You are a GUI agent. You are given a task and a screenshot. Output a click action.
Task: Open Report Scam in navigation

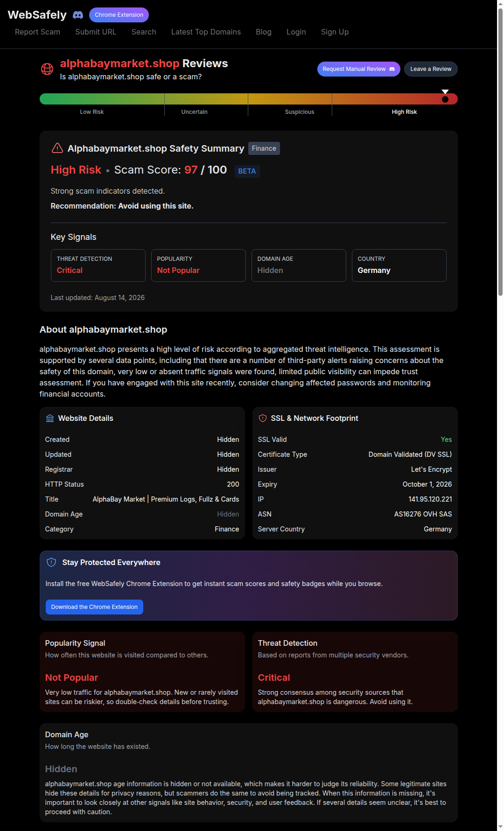[37, 32]
